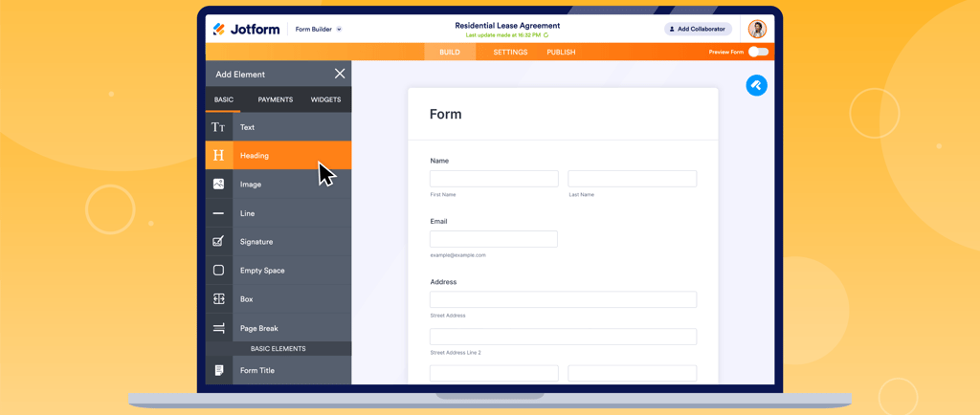Click the Page Break element icon

pos(219,328)
